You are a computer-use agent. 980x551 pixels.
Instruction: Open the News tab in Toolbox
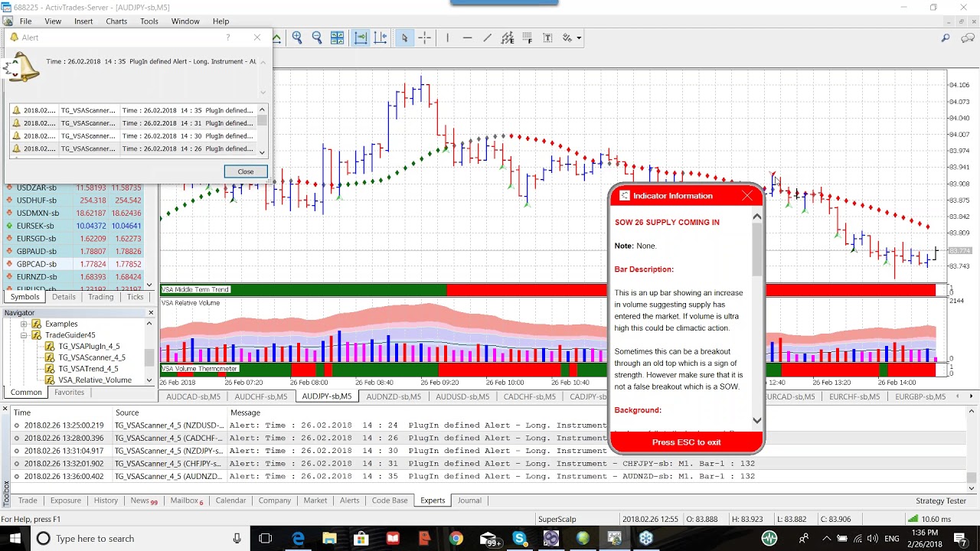[x=143, y=500]
